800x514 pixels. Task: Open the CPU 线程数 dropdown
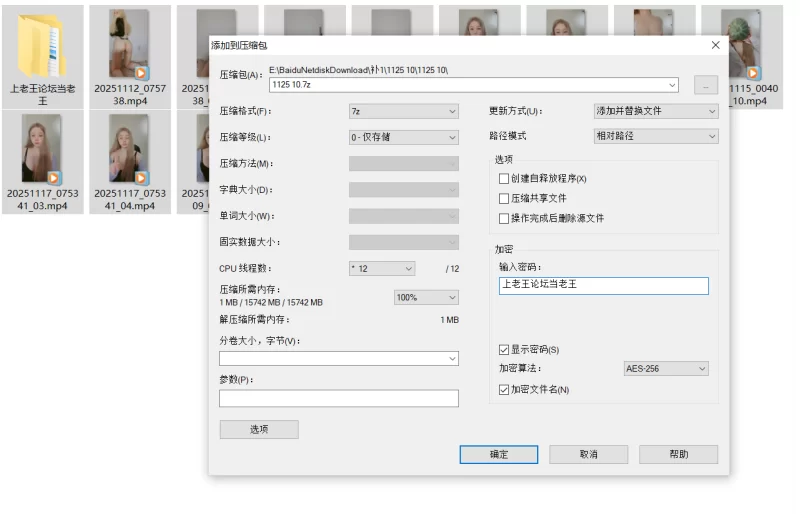tap(381, 269)
